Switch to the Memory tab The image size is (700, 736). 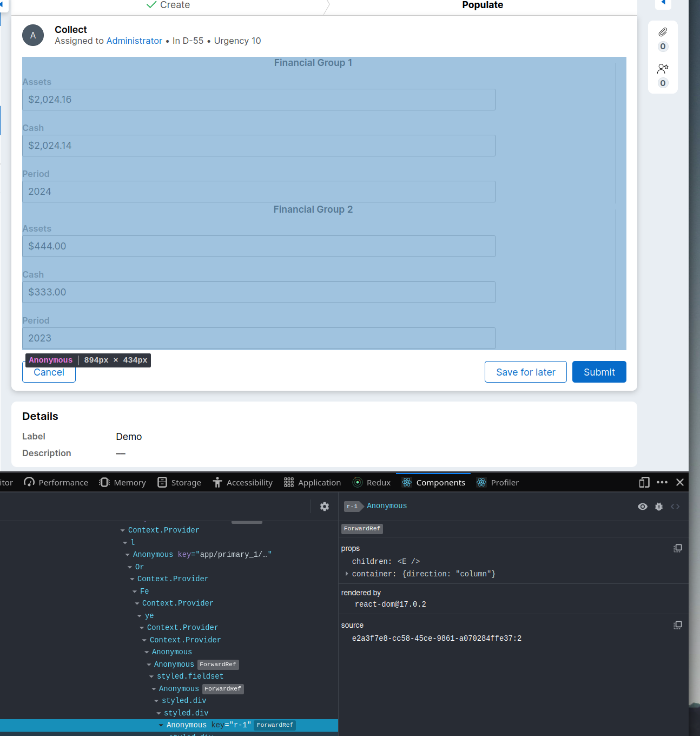(x=123, y=482)
